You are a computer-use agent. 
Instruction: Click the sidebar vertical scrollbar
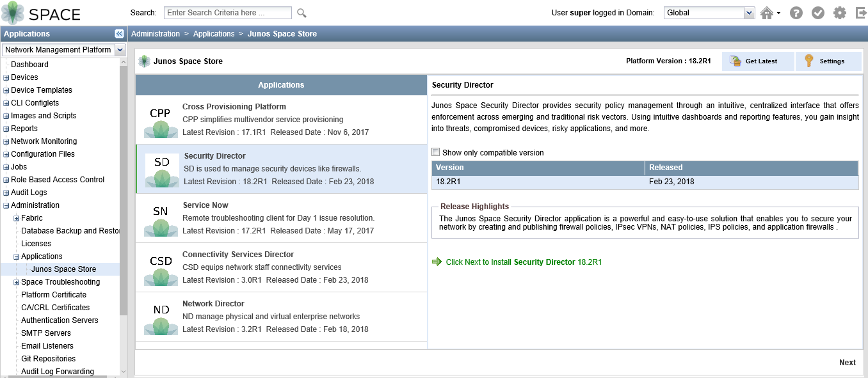pos(124,192)
